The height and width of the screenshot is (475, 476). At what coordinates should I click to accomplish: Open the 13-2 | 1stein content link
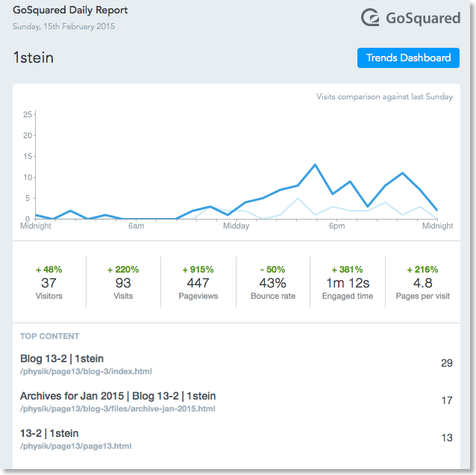coord(49,433)
